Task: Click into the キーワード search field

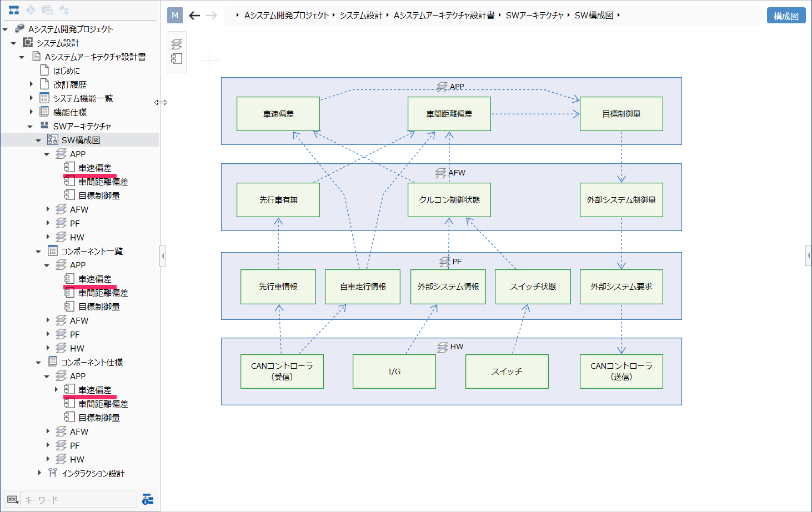Action: click(79, 499)
